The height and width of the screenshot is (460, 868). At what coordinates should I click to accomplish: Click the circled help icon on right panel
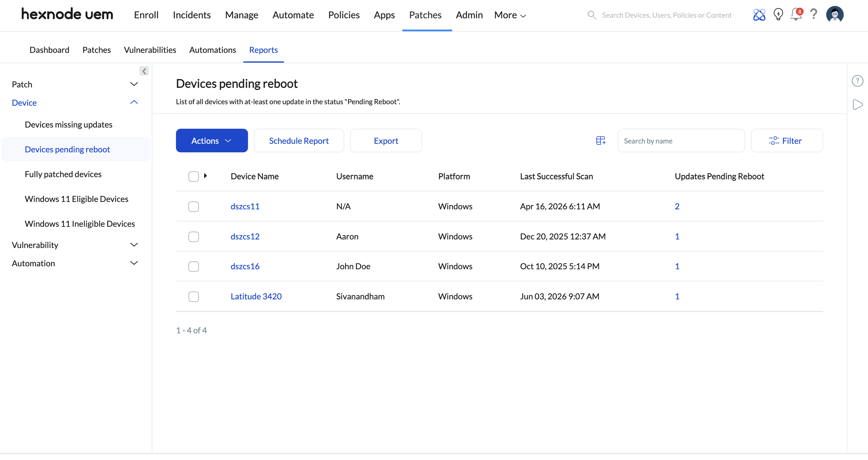[x=858, y=81]
